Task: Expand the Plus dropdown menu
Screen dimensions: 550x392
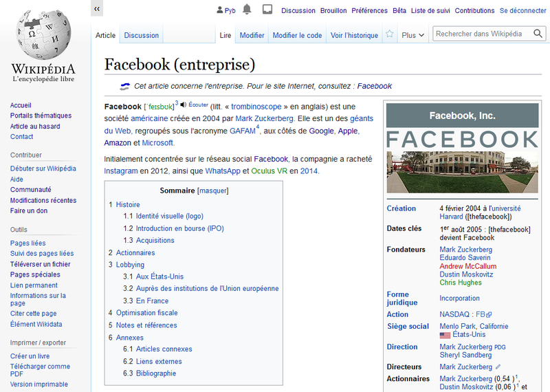Action: (413, 35)
